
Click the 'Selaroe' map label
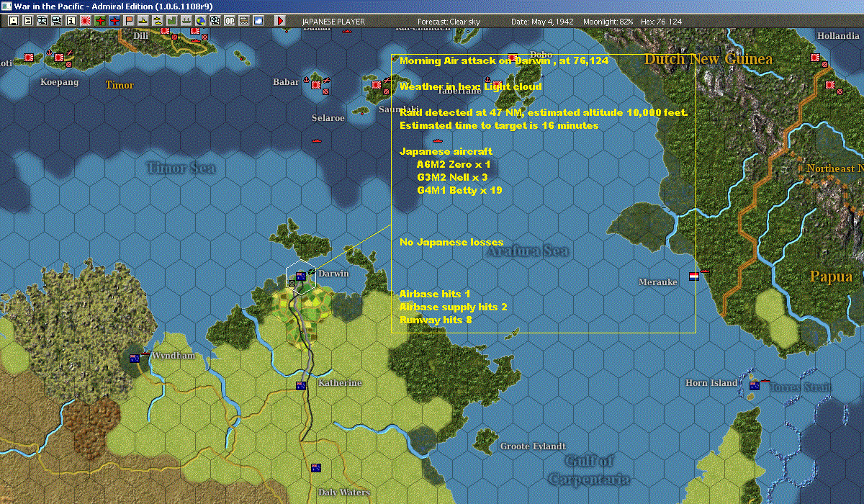328,117
